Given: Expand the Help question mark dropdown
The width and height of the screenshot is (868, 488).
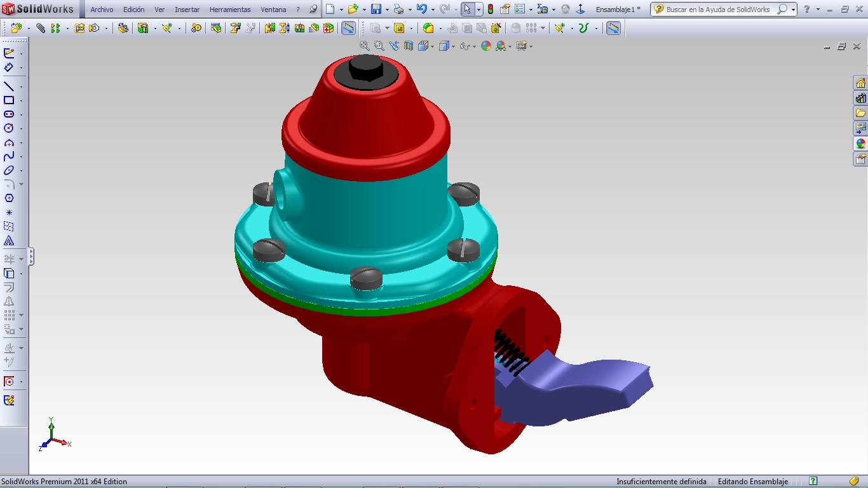Looking at the screenshot, I should tap(818, 10).
